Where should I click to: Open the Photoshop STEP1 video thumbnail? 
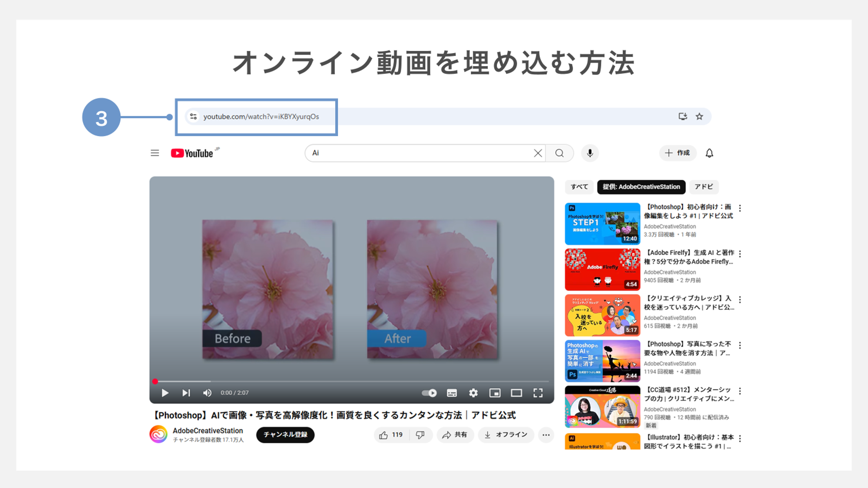[602, 224]
